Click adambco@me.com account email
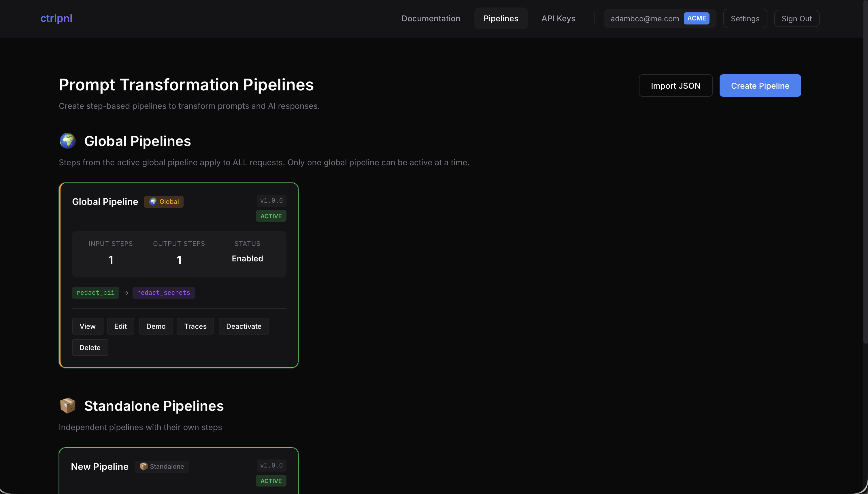The image size is (868, 494). click(645, 18)
